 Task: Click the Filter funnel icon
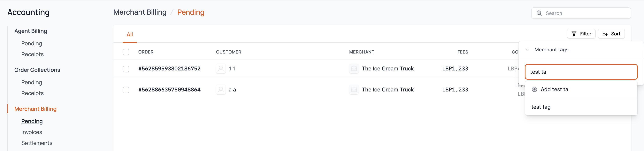574,34
